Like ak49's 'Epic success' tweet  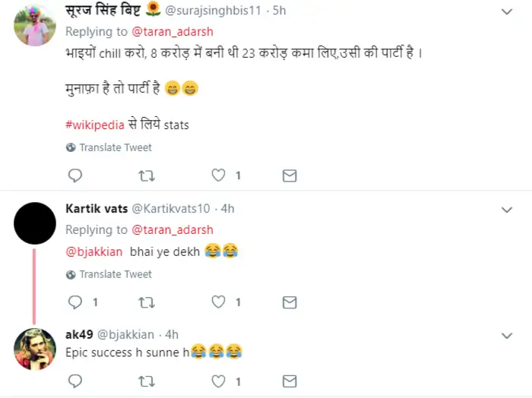pos(219,381)
